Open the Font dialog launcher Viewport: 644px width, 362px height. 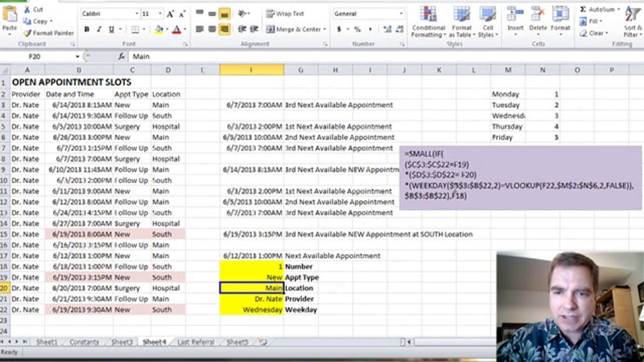[x=185, y=44]
